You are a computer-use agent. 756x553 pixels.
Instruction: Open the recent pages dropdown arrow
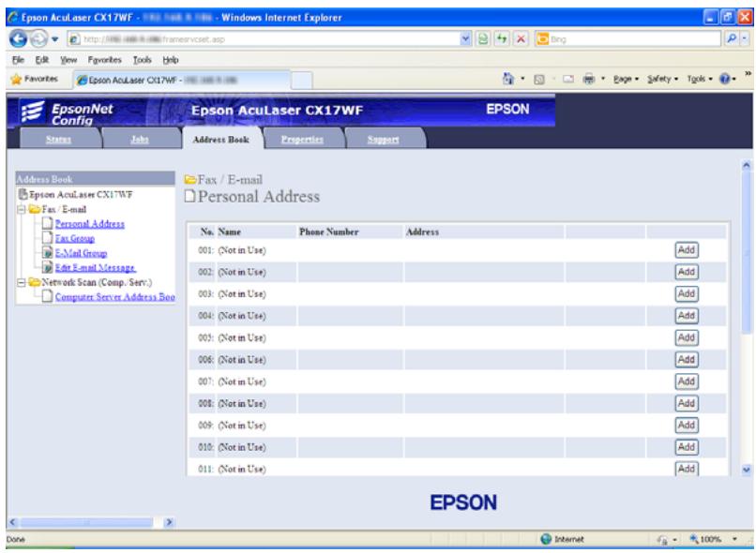pos(55,39)
